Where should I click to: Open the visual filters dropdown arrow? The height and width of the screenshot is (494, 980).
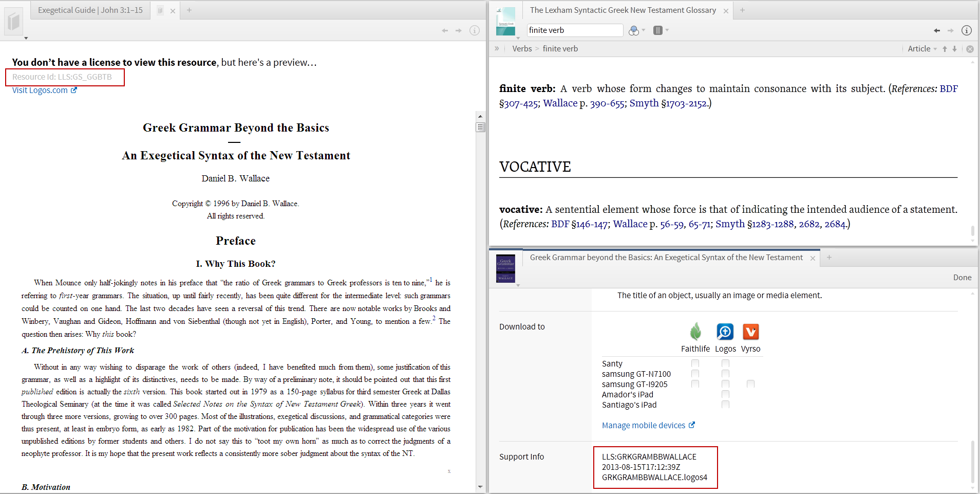click(x=644, y=30)
